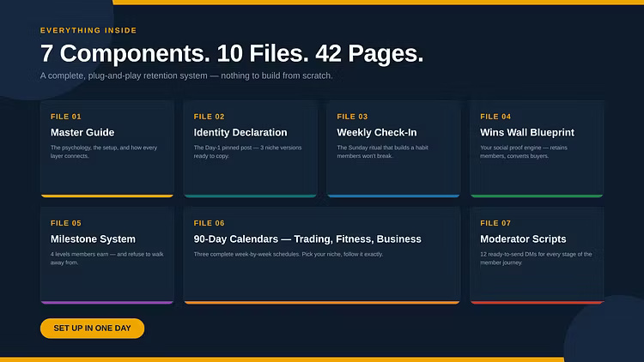
Task: Click the SET UP IN ONE DAY button
Action: click(93, 329)
